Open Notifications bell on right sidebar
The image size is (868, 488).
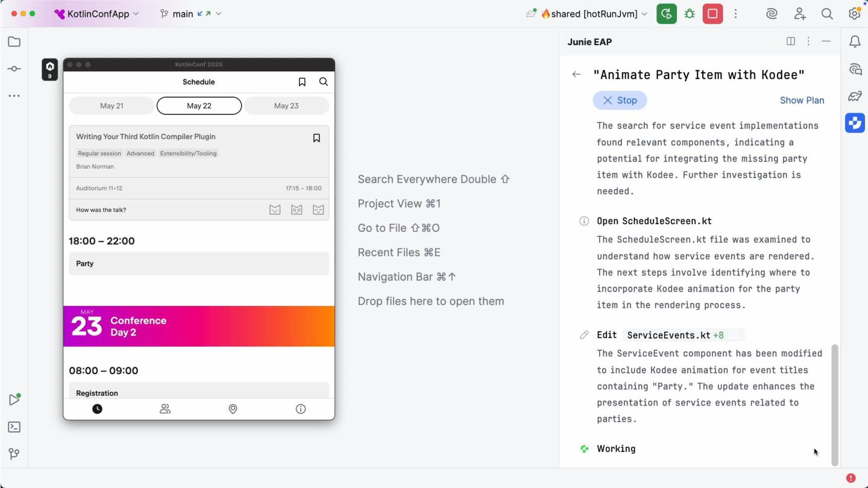[x=855, y=42]
